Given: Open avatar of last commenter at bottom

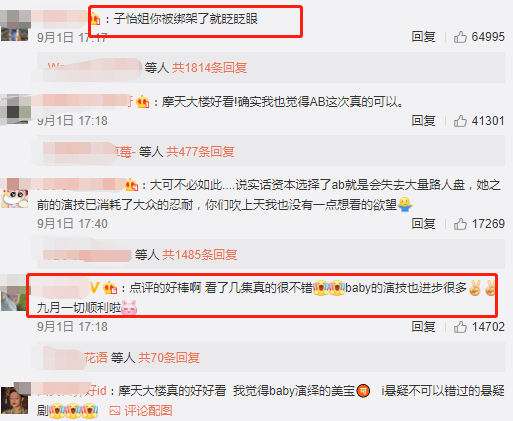Looking at the screenshot, I should (14, 400).
